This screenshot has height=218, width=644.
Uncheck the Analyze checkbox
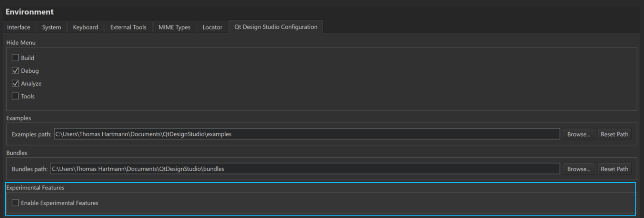point(16,83)
